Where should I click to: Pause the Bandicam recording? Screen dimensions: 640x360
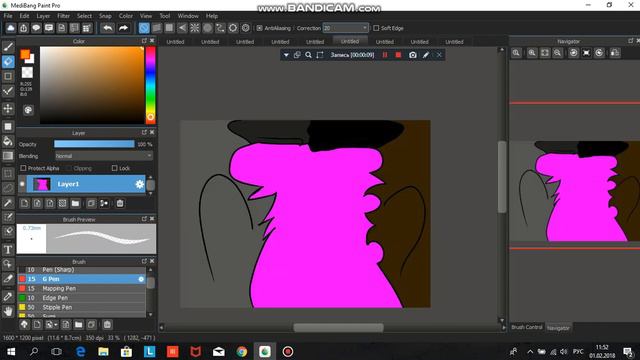pyautogui.click(x=385, y=55)
